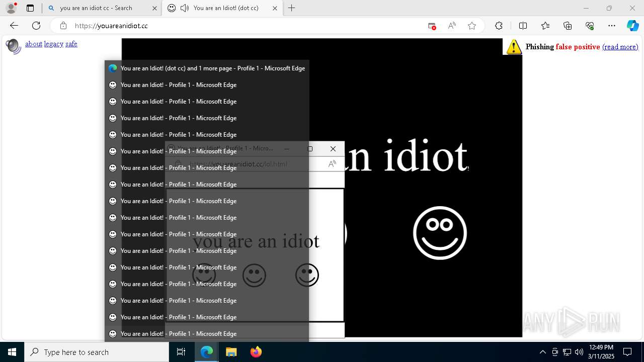
Task: Open the notification center
Action: (627, 352)
